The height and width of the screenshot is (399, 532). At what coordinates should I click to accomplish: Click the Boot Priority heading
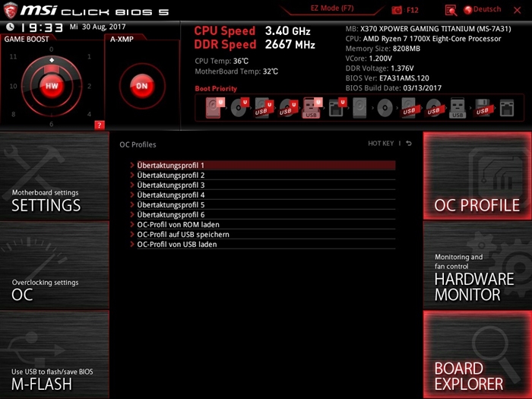[x=216, y=89]
